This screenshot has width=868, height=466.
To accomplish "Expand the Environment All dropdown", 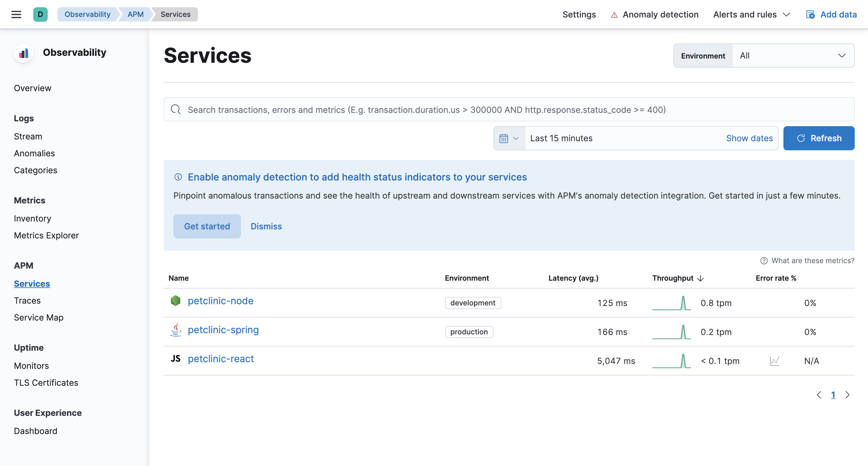I will click(x=792, y=56).
